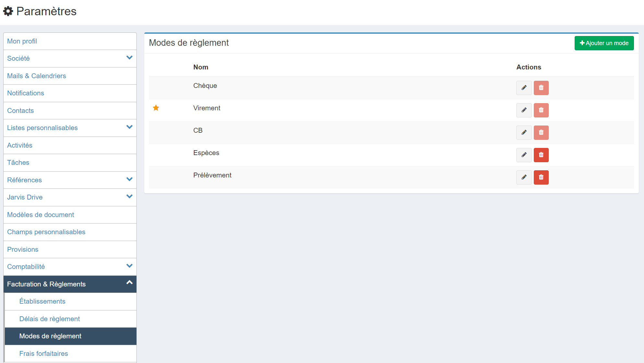This screenshot has width=644, height=363.
Task: Delete the Espèces payment mode
Action: point(541,155)
